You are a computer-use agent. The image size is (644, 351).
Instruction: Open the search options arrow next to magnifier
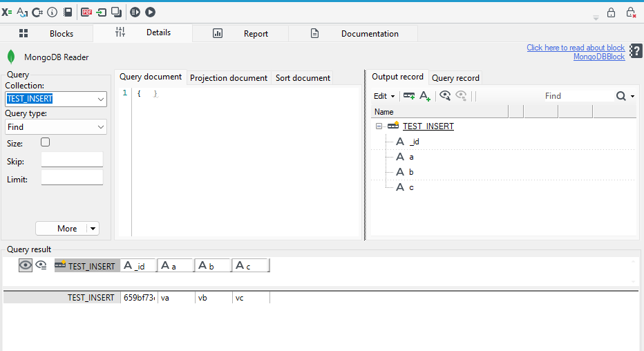coord(632,96)
